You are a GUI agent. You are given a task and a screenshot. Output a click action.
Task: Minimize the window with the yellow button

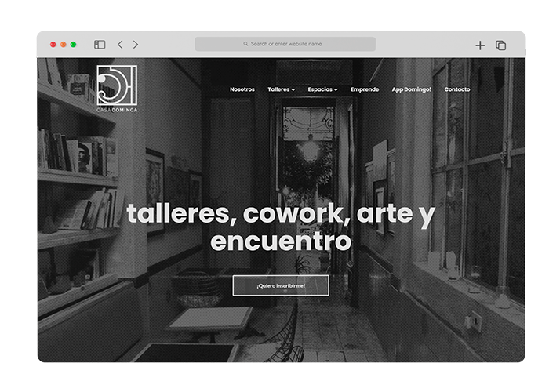(64, 45)
